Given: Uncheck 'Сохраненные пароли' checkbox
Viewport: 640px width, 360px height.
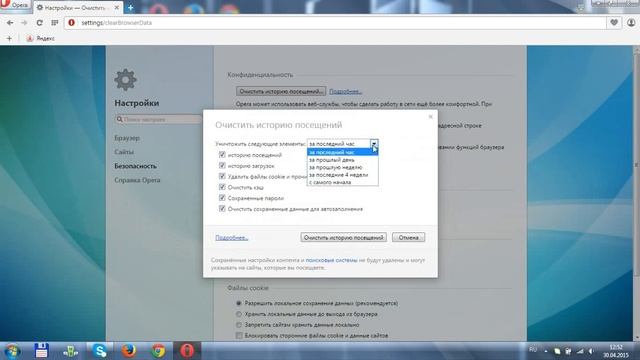Looking at the screenshot, I should (x=222, y=198).
